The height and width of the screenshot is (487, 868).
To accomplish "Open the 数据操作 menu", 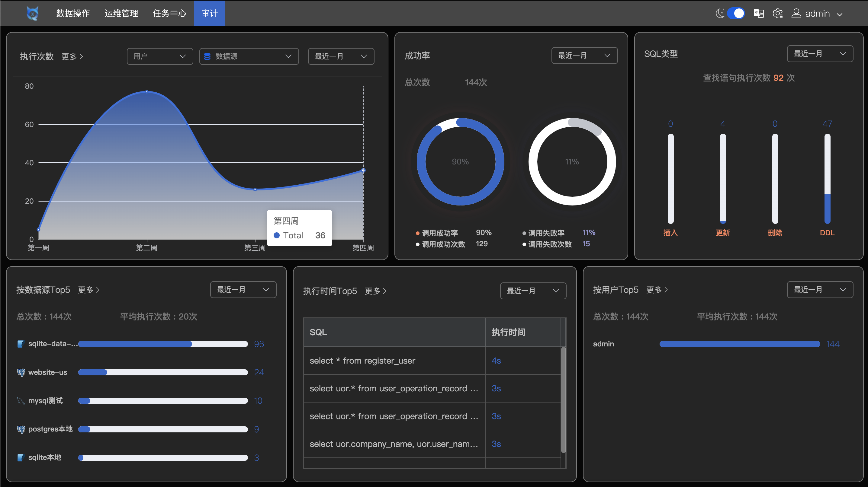I will coord(73,13).
